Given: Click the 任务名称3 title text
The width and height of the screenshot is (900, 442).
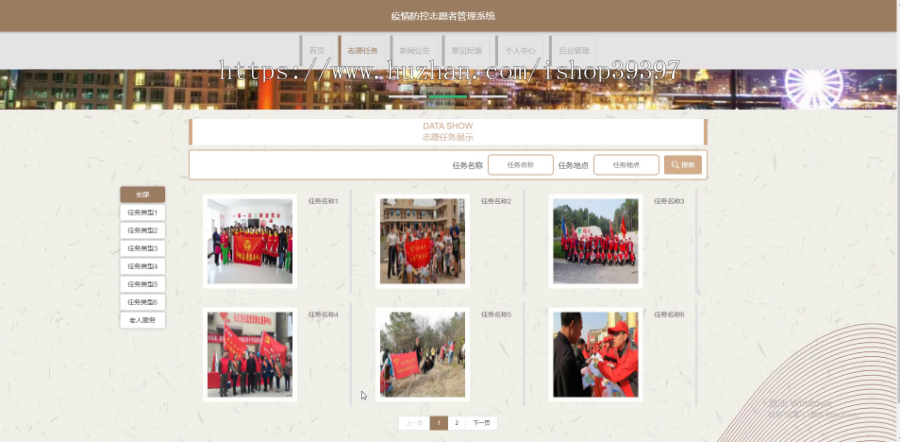Looking at the screenshot, I should point(669,201).
